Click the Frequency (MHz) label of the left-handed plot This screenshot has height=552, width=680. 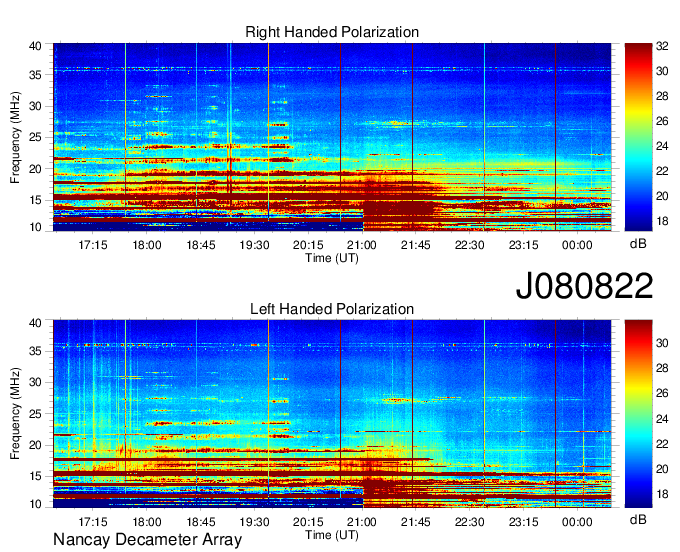point(15,414)
